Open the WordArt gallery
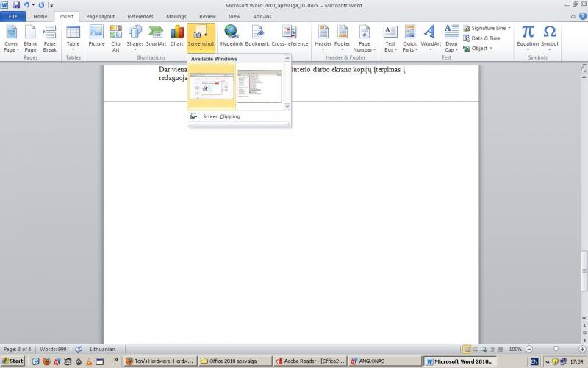 (431, 39)
